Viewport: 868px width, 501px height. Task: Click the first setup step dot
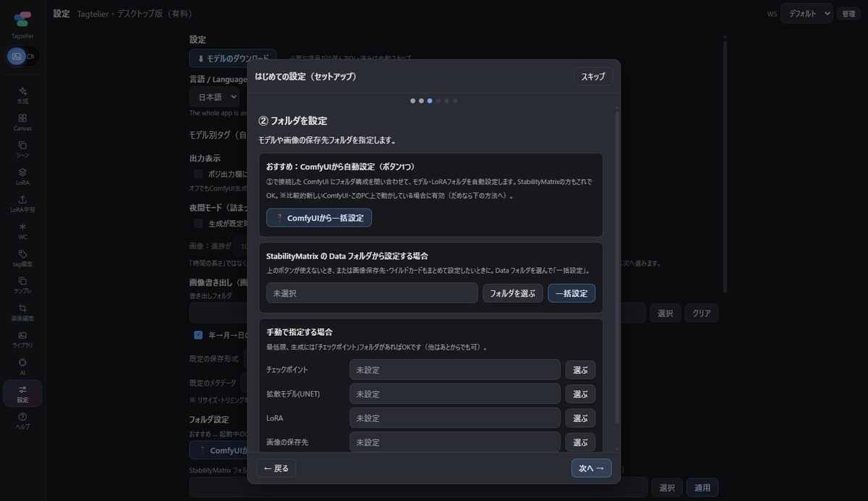413,101
